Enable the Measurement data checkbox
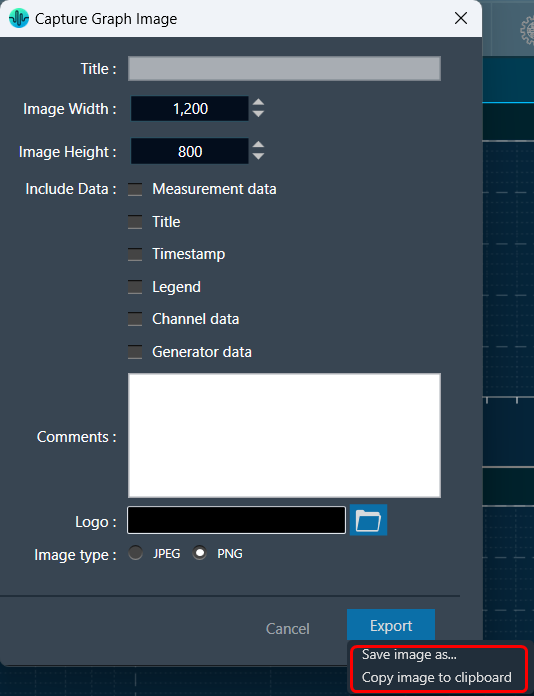Screen dimensions: 534x696 pos(135,189)
